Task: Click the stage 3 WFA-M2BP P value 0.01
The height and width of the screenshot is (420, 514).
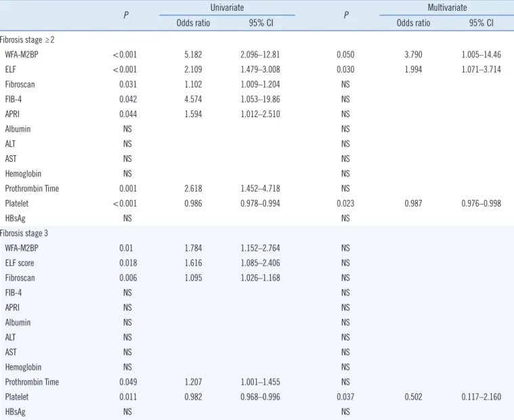Action: [126, 248]
